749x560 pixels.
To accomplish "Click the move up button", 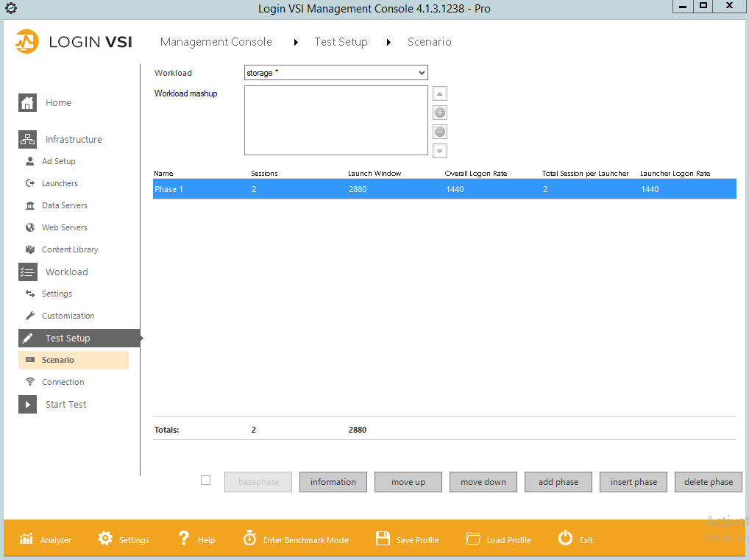I will point(408,482).
